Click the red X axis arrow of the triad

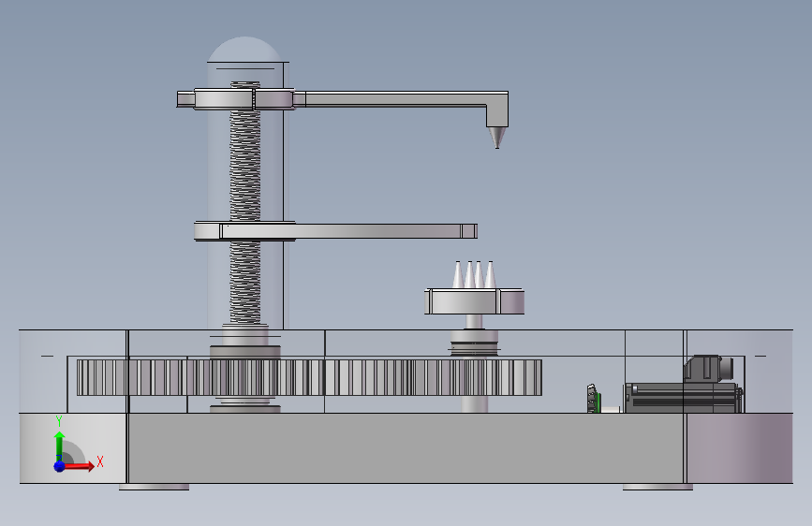click(x=79, y=466)
